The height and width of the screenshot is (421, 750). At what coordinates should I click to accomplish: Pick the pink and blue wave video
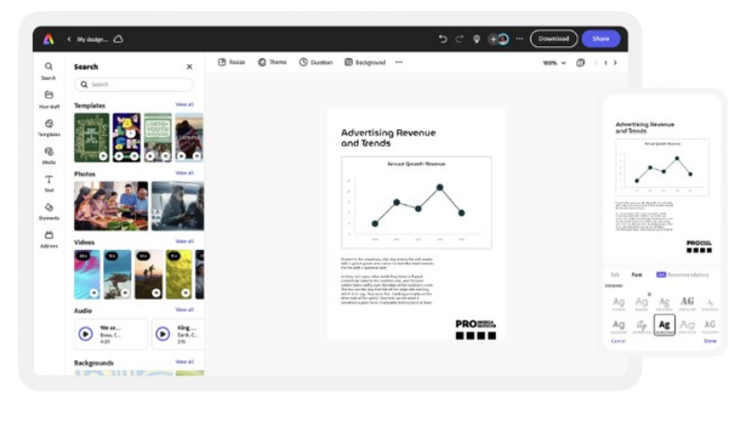87,275
